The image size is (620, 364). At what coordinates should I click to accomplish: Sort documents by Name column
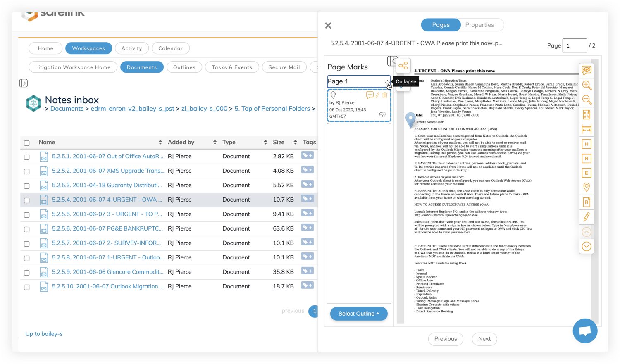click(x=160, y=142)
